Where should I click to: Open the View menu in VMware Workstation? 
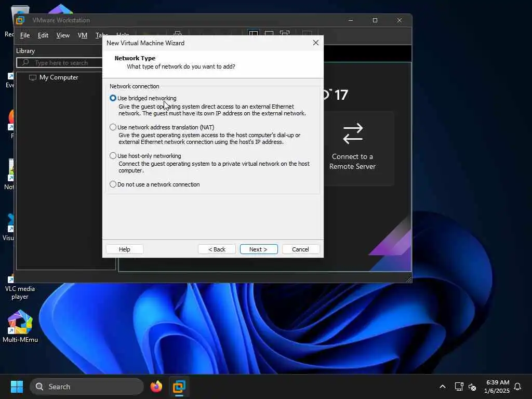63,35
